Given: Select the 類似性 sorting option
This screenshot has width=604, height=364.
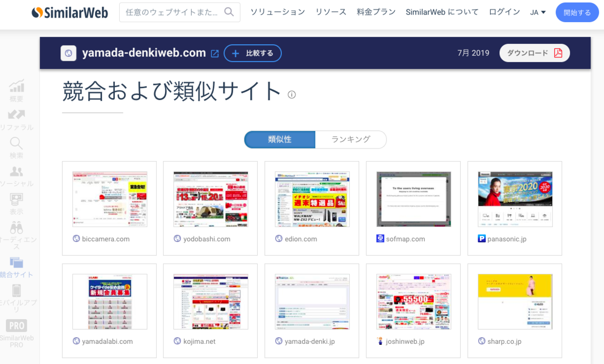Looking at the screenshot, I should pyautogui.click(x=280, y=139).
